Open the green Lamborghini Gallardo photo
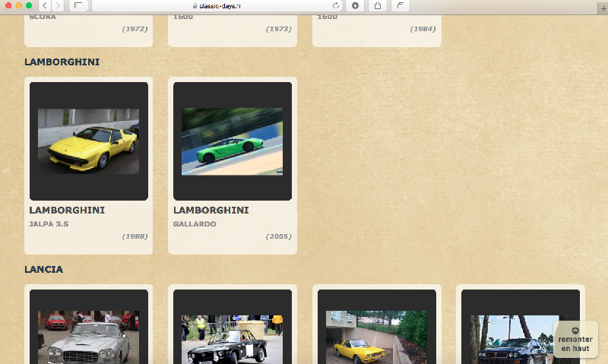 coord(233,141)
